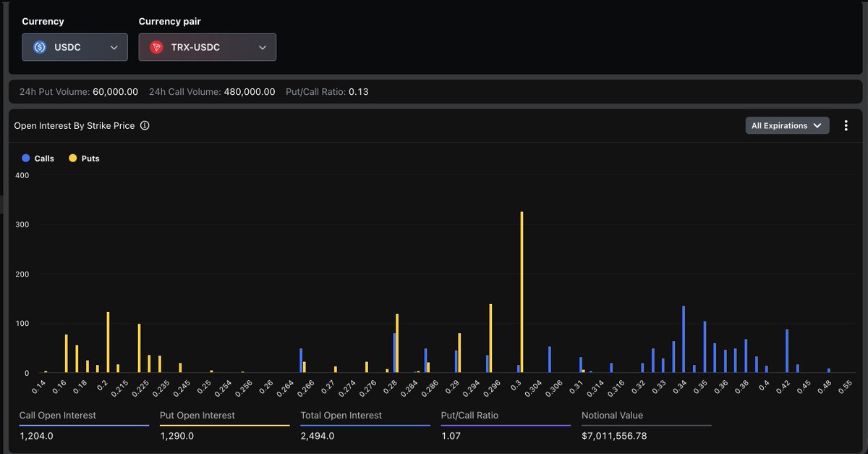
Task: Open the three-dot chart options menu
Action: (846, 126)
